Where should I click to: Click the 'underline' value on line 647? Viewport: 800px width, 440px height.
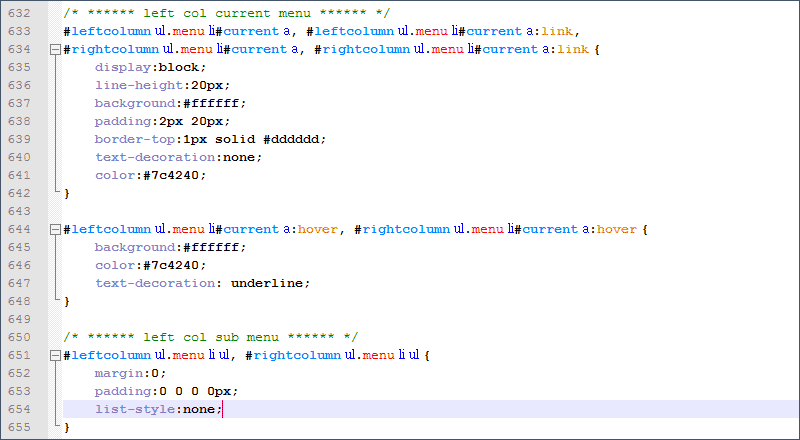(x=267, y=283)
